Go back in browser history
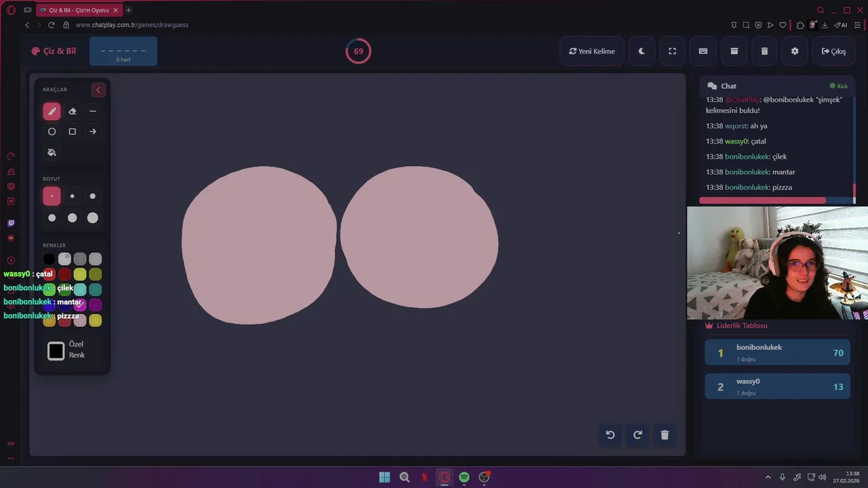 coord(27,25)
